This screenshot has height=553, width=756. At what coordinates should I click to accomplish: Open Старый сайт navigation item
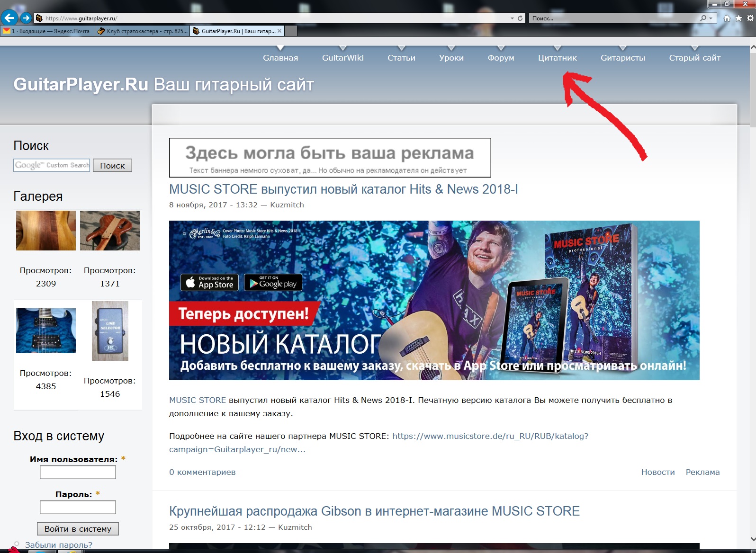coord(694,58)
